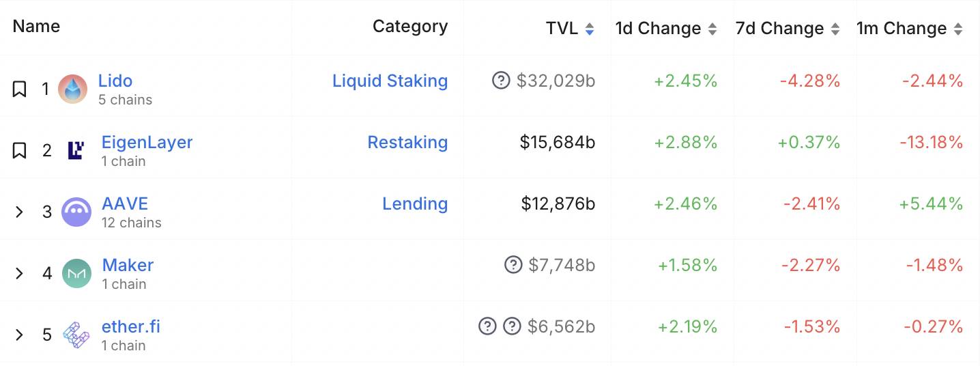
Task: Click the Maker protocol logo
Action: [76, 273]
